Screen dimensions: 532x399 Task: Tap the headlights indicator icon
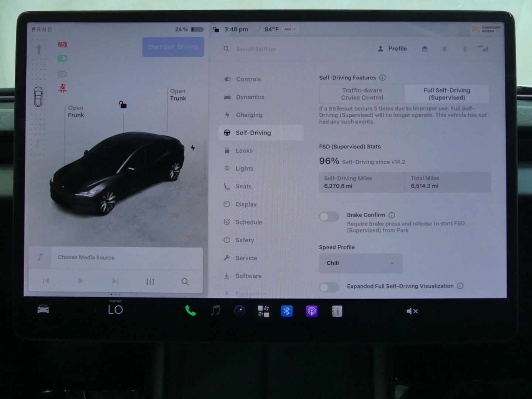click(62, 59)
